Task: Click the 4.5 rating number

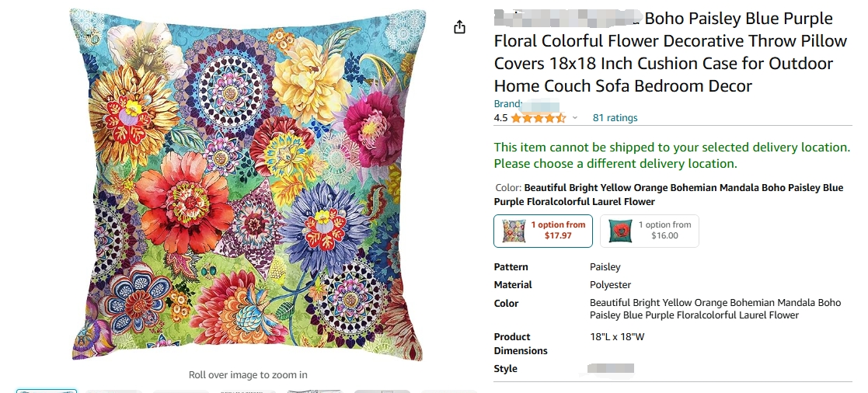Action: tap(500, 118)
